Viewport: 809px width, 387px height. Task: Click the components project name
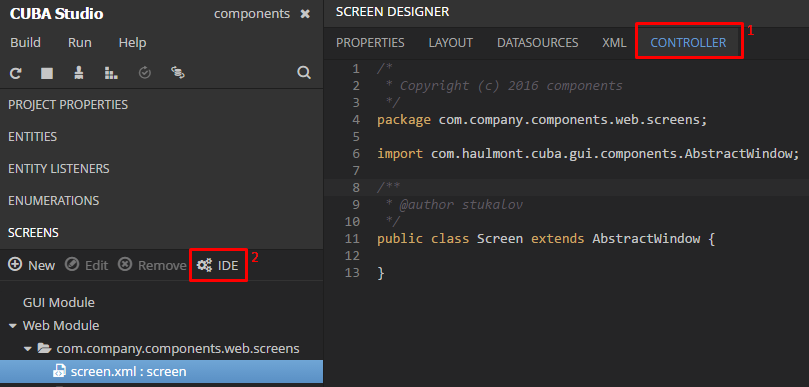[252, 14]
